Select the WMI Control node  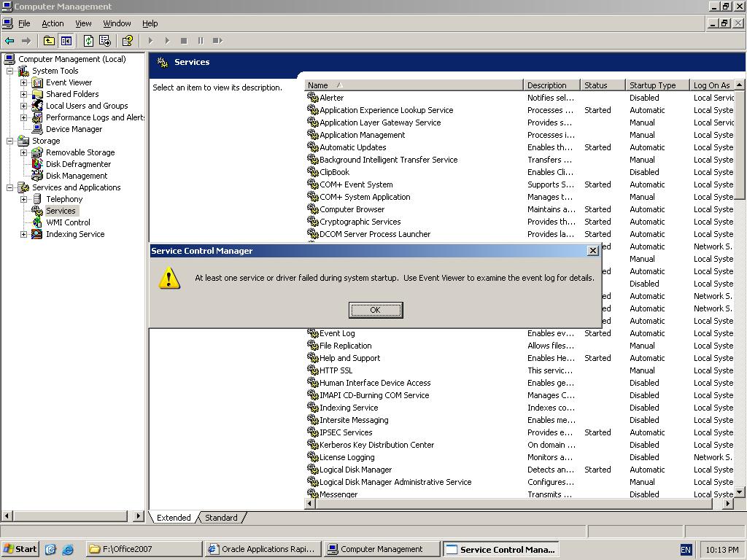(x=68, y=222)
